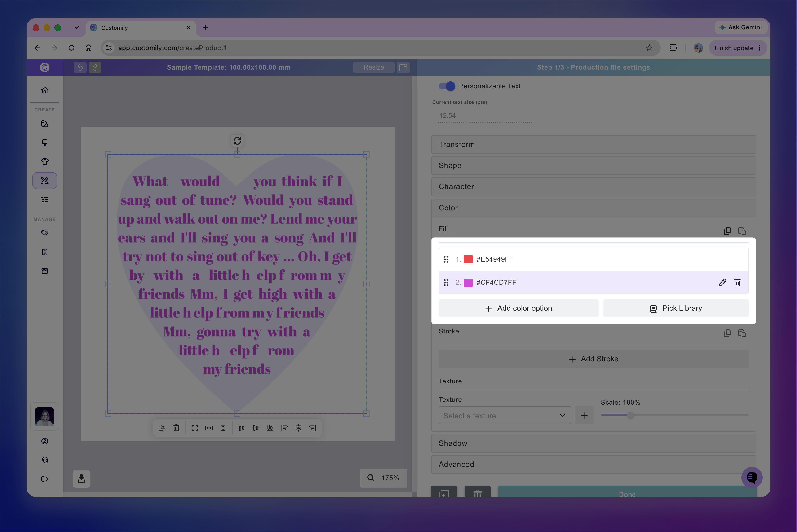The height and width of the screenshot is (532, 797).
Task: Expand the Character section
Action: coord(593,187)
